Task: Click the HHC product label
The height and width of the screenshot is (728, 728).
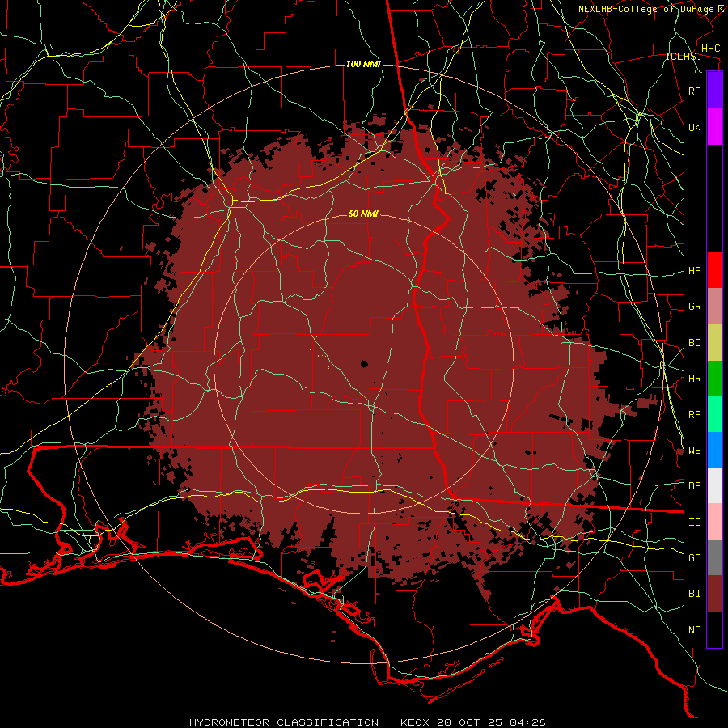Action: [x=711, y=49]
